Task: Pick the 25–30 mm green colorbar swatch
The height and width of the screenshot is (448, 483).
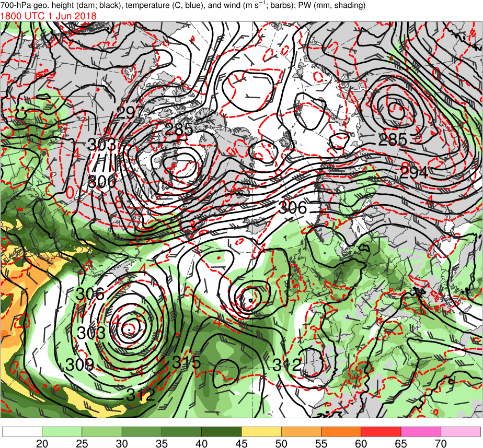Action: tap(102, 432)
